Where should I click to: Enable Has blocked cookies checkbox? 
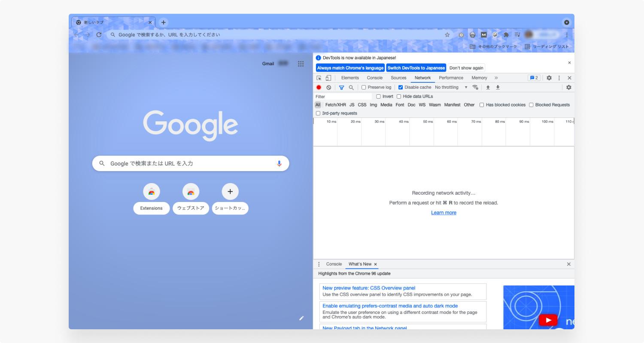tap(482, 105)
